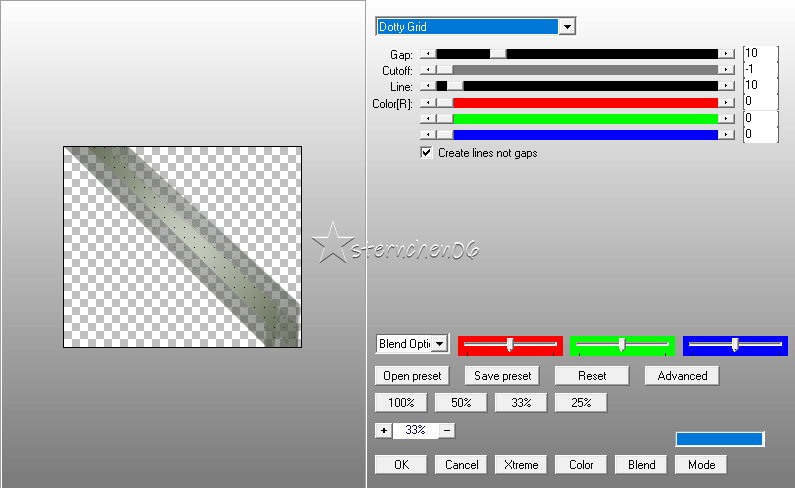
Task: Click the Gap value input field
Action: click(x=760, y=53)
